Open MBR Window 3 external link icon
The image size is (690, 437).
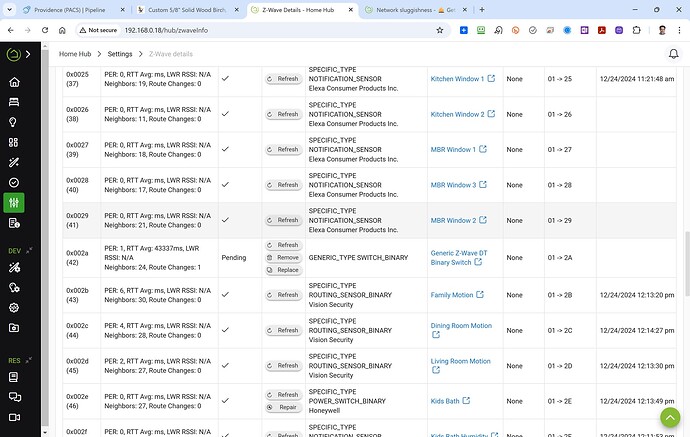pyautogui.click(x=483, y=184)
